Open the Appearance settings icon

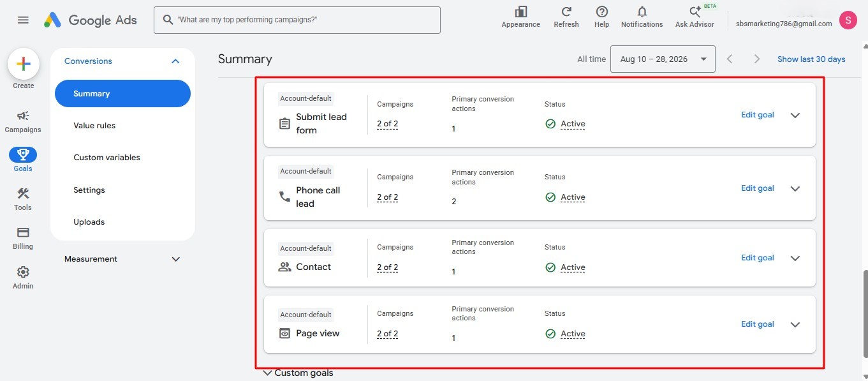[520, 11]
